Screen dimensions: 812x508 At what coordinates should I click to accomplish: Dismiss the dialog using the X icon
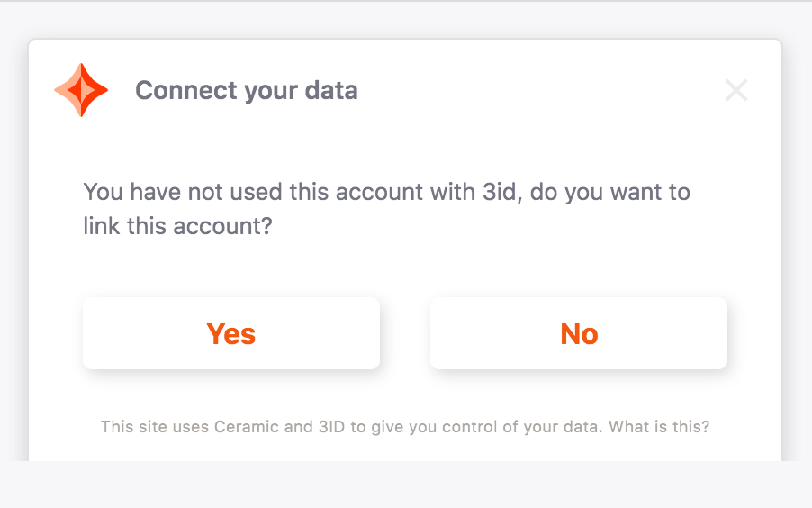(736, 90)
